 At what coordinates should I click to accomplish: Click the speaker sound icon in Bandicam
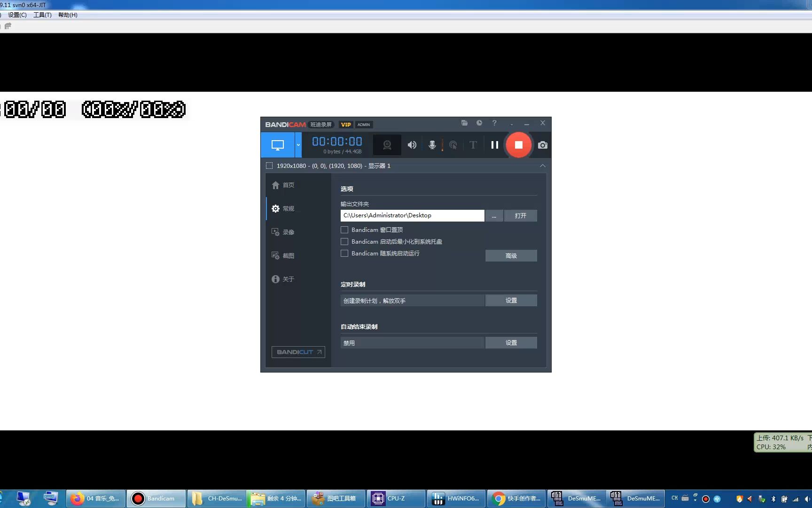(412, 145)
